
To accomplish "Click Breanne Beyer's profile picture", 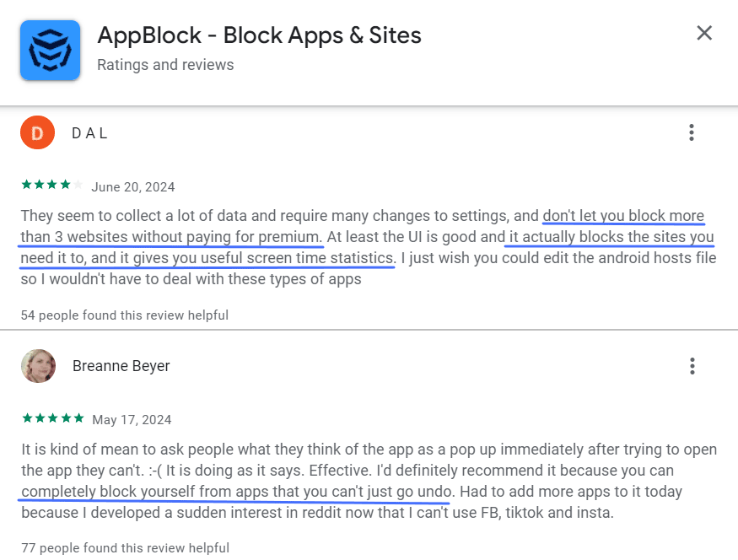I will [38, 366].
